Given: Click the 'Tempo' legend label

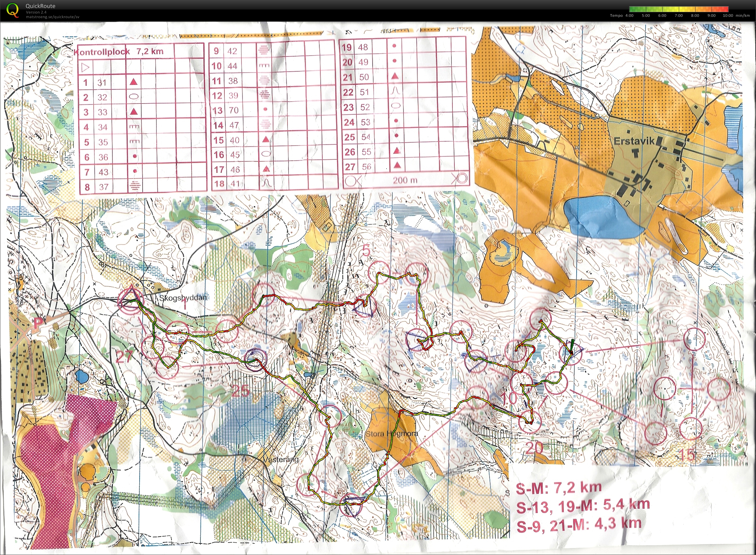Looking at the screenshot, I should pos(616,15).
